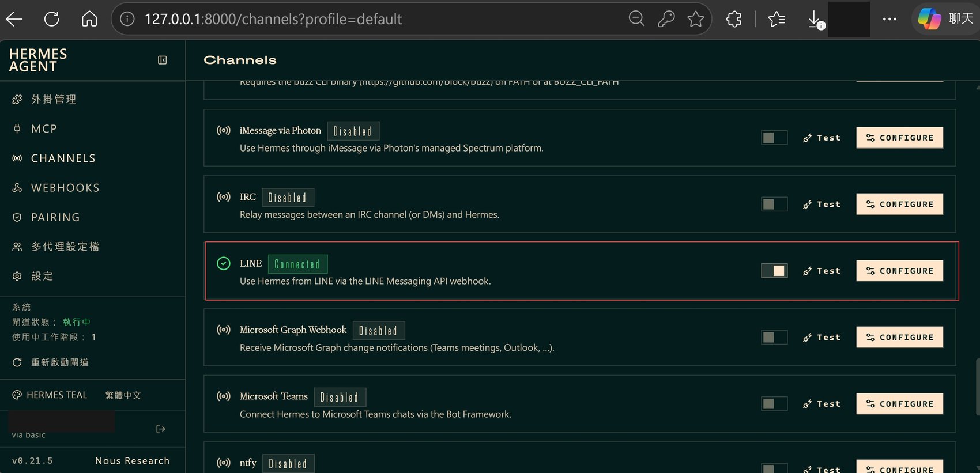The width and height of the screenshot is (980, 473).
Task: Open the favorites list icon
Action: point(777,19)
